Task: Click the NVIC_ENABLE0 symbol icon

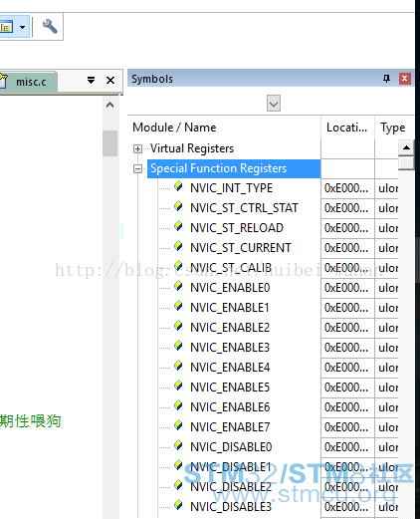Action: pos(178,286)
